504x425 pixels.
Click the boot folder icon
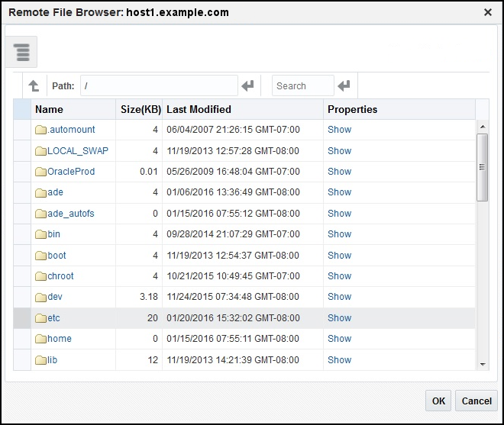coord(41,256)
